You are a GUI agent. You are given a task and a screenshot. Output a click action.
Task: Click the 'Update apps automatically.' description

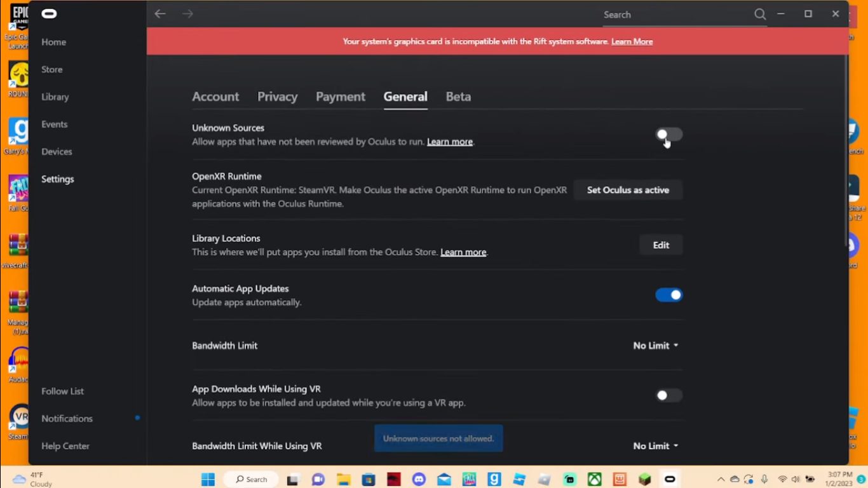point(247,302)
